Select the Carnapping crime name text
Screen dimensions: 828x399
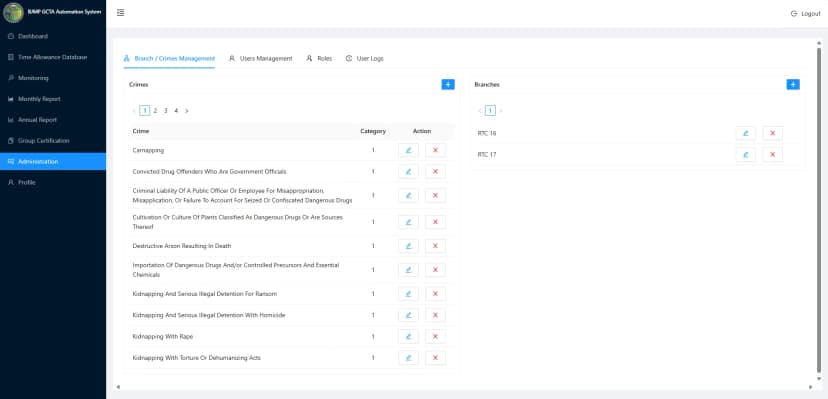[x=148, y=150]
